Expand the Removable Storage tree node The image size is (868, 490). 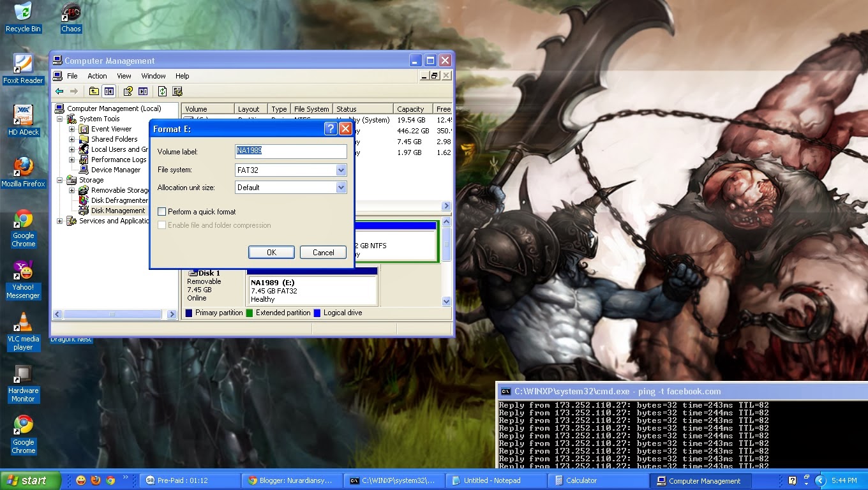[x=71, y=190]
